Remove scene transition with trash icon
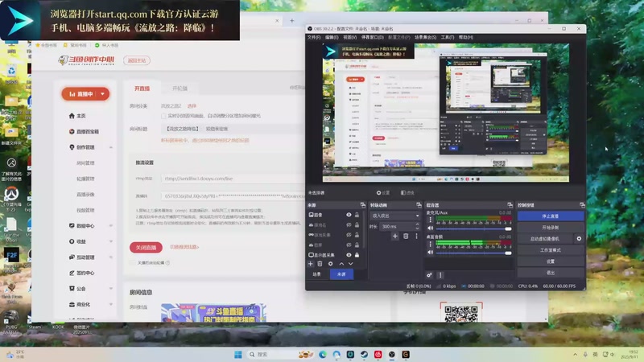Image resolution: width=644 pixels, height=362 pixels. (x=406, y=236)
